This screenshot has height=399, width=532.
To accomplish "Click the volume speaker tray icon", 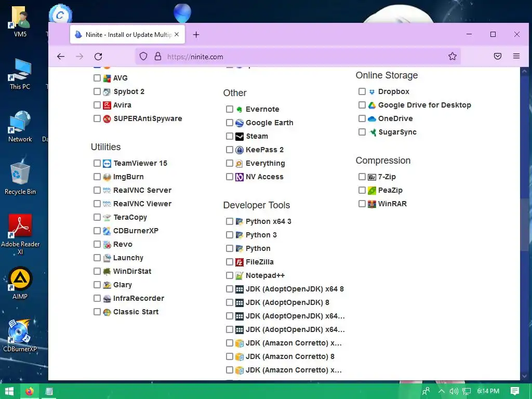I will coord(454,392).
